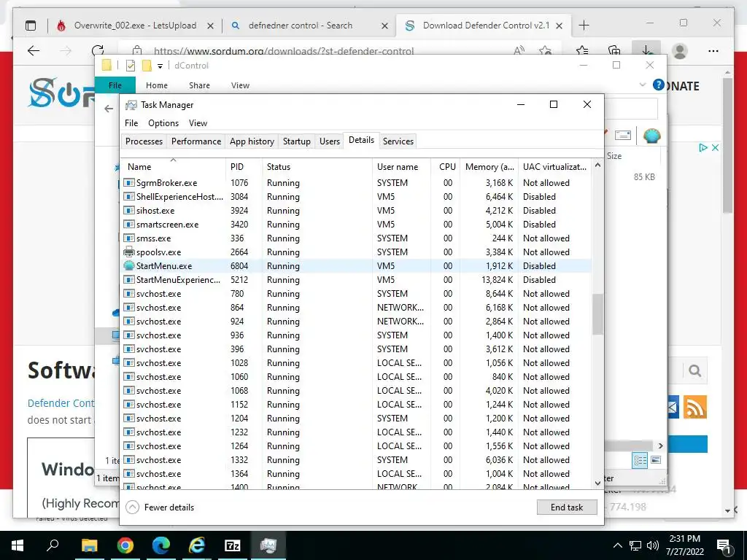Sort by Memory column header
The width and height of the screenshot is (747, 560).
[x=489, y=167]
